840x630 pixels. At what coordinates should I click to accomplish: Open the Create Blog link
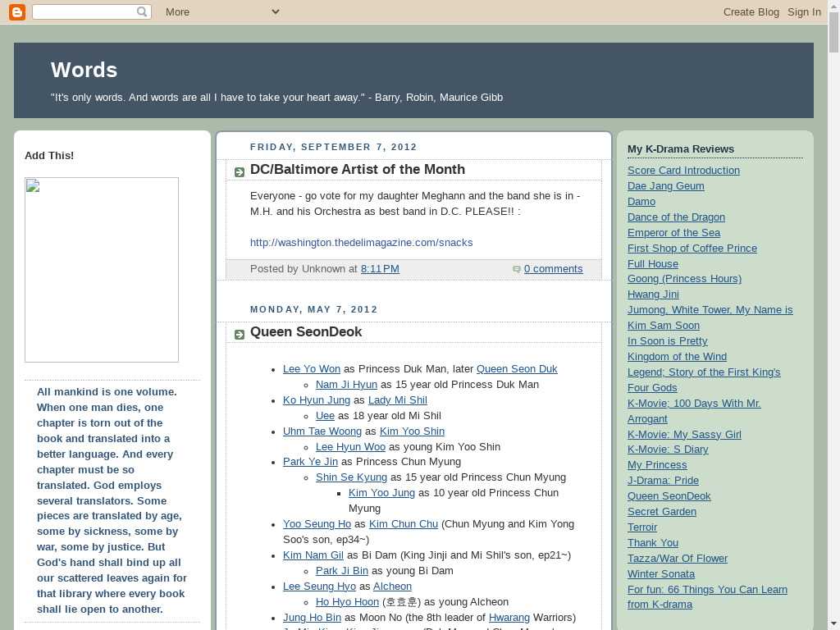pos(751,11)
